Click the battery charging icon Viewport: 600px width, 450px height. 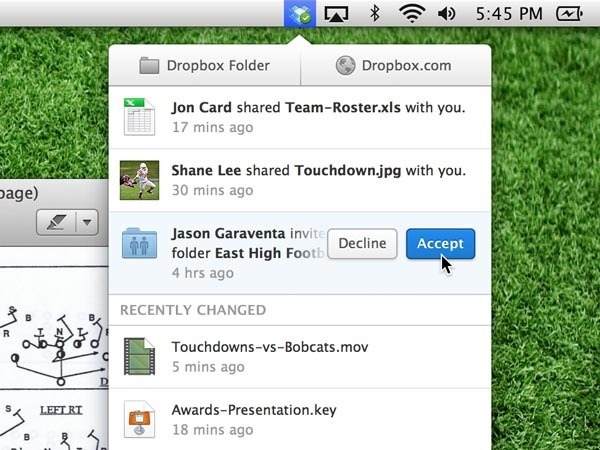click(569, 14)
